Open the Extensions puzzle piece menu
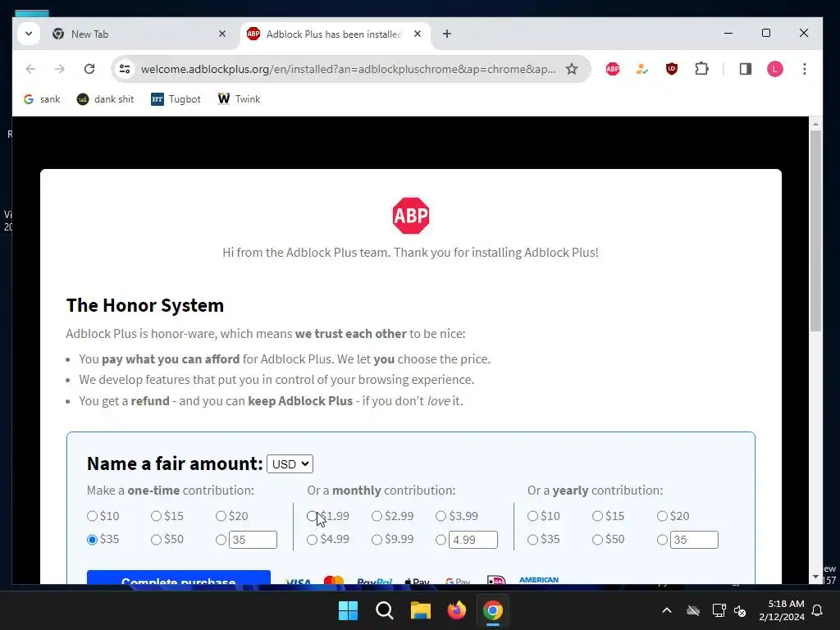This screenshot has width=840, height=630. (x=701, y=69)
